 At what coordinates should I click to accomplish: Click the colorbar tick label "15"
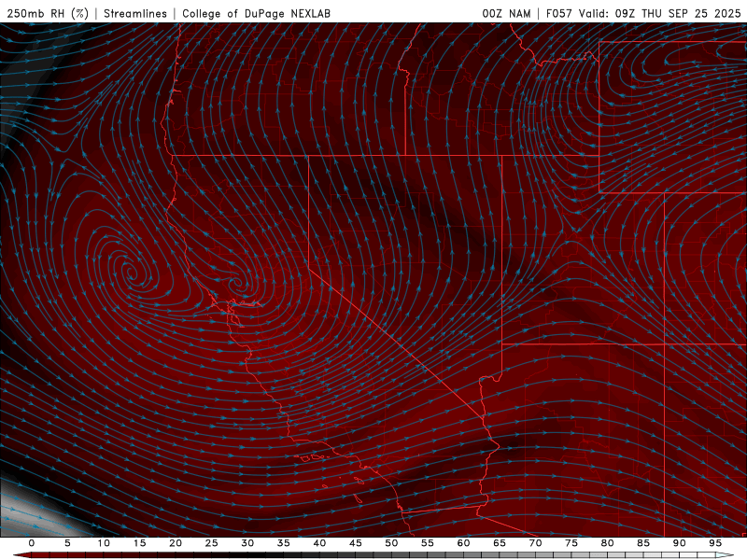pos(139,543)
